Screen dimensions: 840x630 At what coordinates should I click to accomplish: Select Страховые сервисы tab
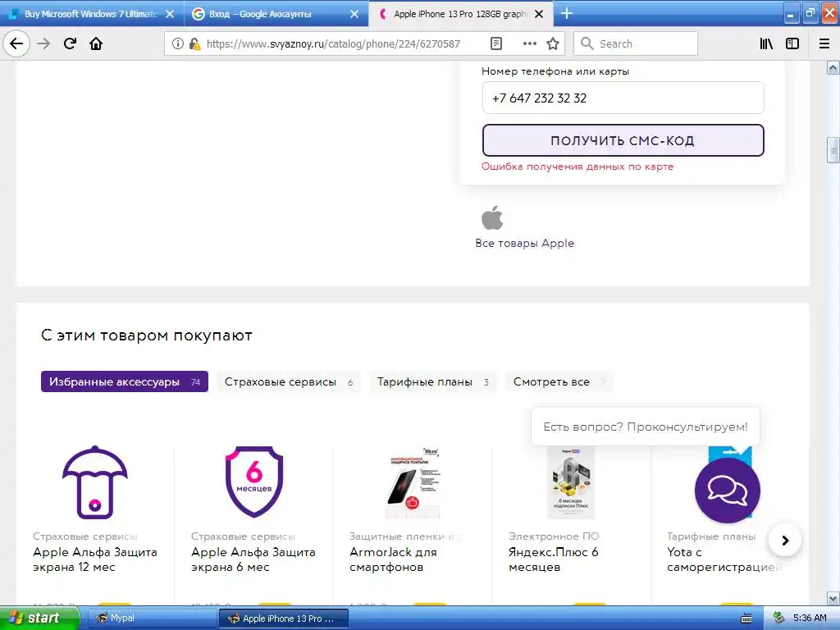[288, 381]
